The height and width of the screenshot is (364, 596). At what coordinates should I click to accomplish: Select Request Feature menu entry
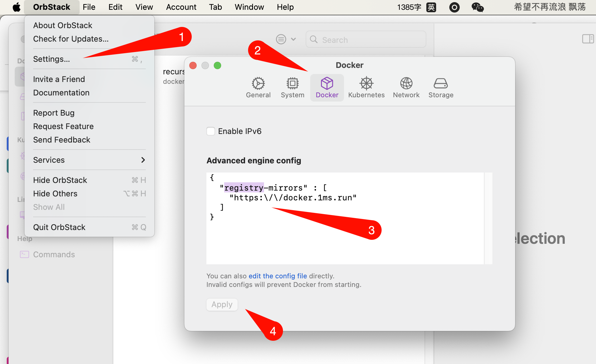89,126
